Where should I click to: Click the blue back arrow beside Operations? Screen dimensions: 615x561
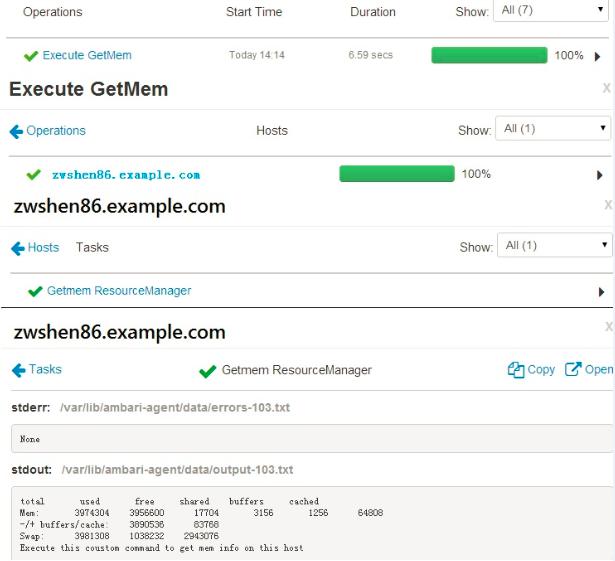click(16, 131)
